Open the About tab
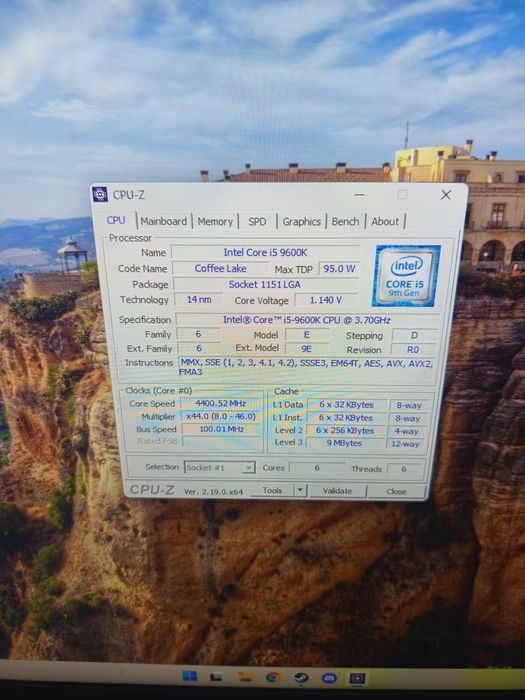This screenshot has width=525, height=700. pos(385,221)
